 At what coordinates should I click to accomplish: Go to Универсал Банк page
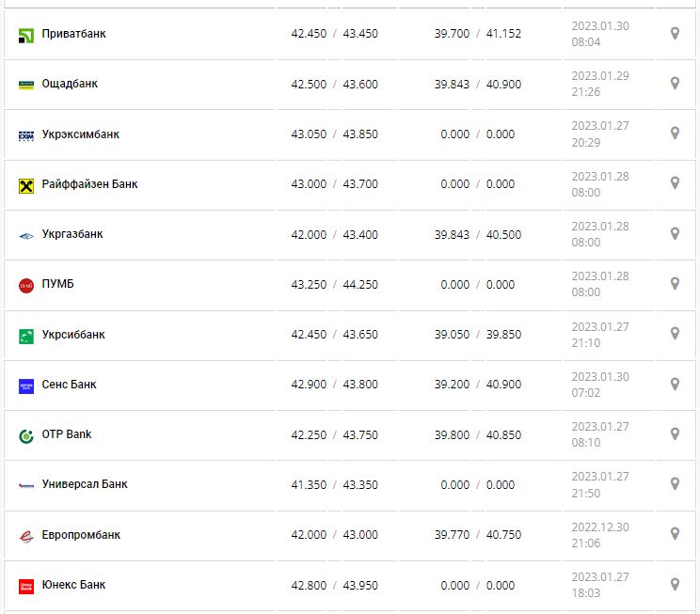[85, 484]
